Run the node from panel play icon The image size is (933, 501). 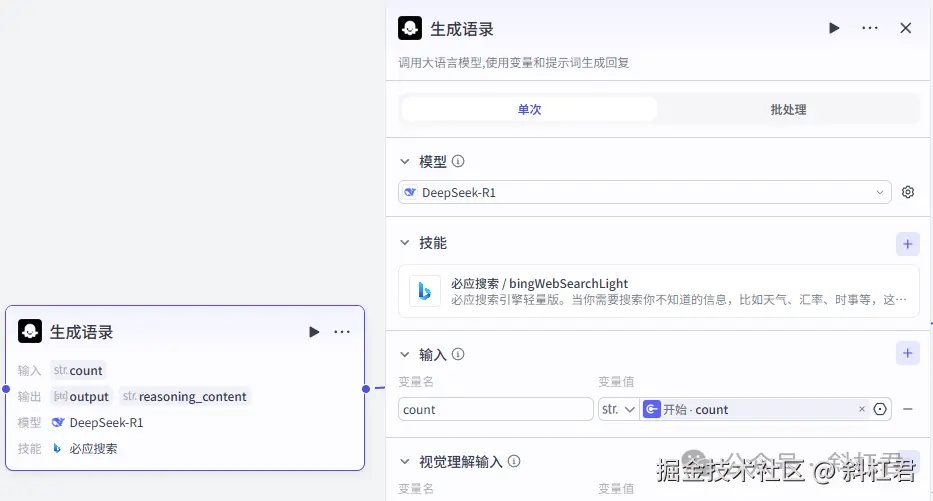(834, 28)
